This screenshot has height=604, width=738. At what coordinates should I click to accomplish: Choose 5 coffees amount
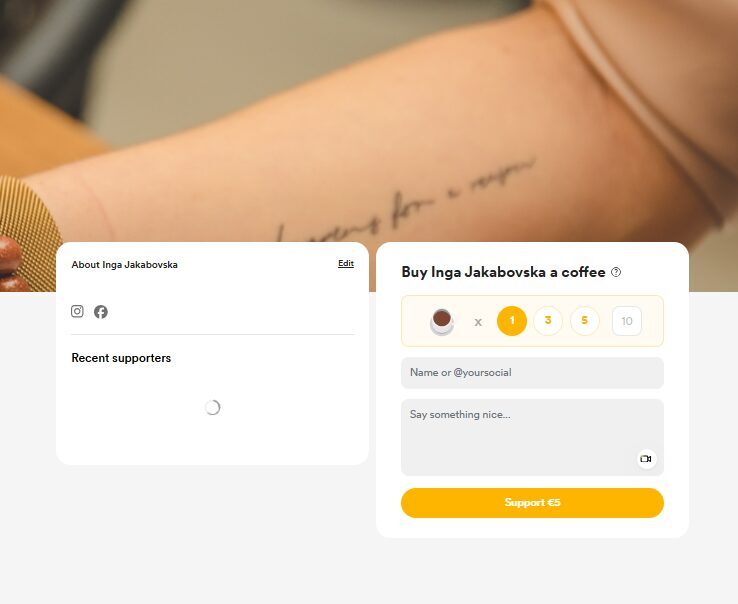585,321
